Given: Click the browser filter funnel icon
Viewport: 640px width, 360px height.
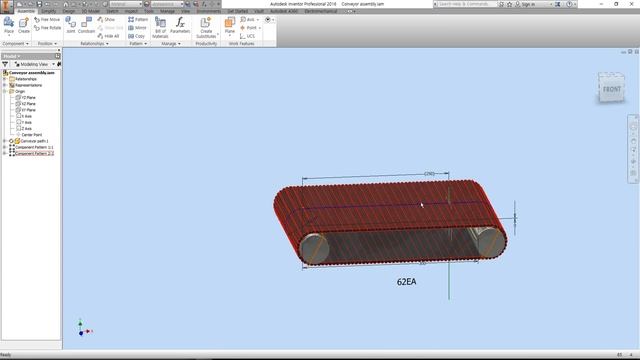Looking at the screenshot, I should tap(5, 64).
